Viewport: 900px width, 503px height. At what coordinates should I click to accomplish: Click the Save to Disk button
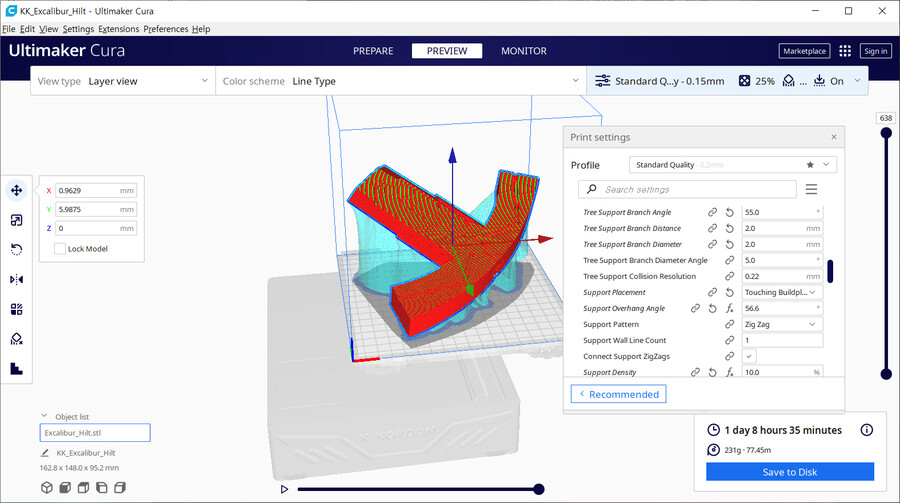789,472
